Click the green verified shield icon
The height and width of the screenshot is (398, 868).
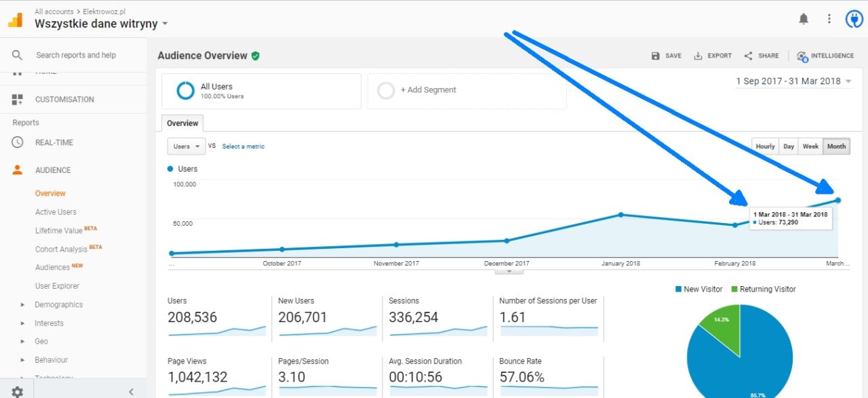(x=256, y=56)
